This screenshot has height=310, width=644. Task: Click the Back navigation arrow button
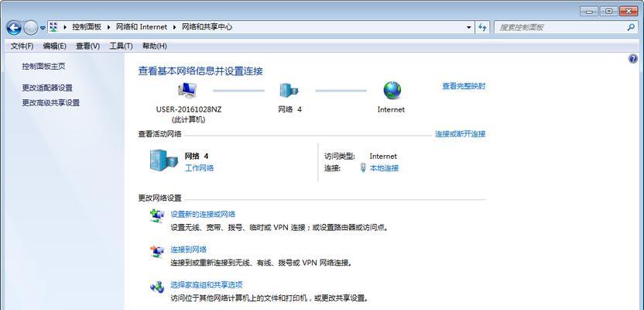[x=14, y=28]
